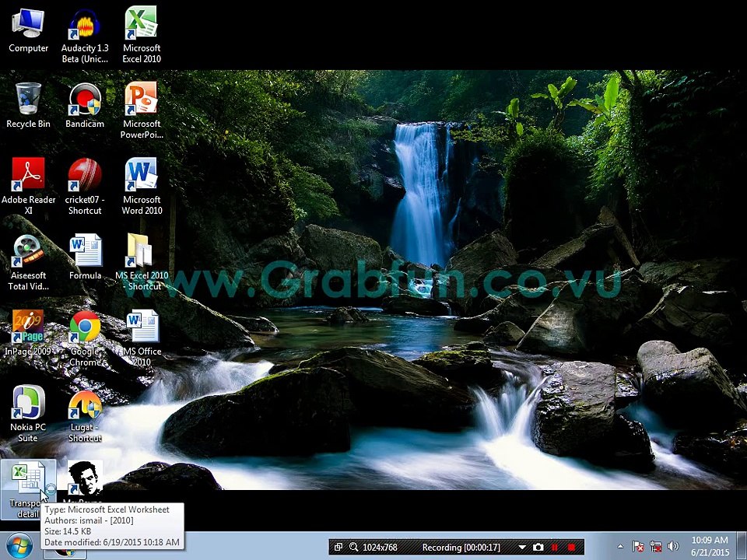Viewport: 747px width, 560px height.
Task: Open the Bandicam recording dropdown arrow
Action: click(x=522, y=548)
